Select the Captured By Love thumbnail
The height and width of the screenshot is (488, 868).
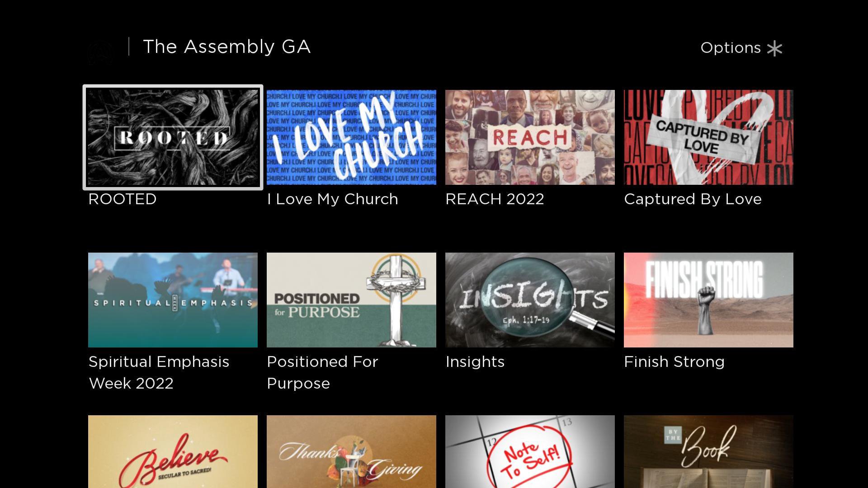708,137
